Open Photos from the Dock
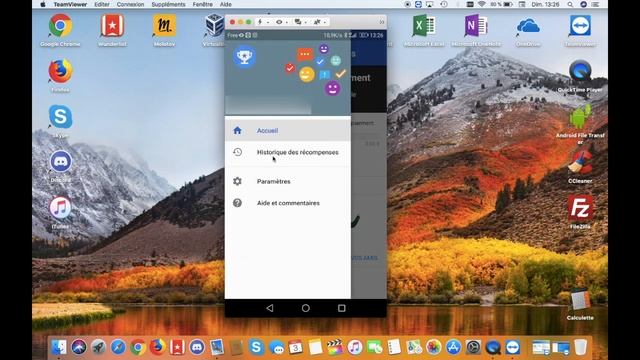This screenshot has width=640, height=360. tap(433, 347)
